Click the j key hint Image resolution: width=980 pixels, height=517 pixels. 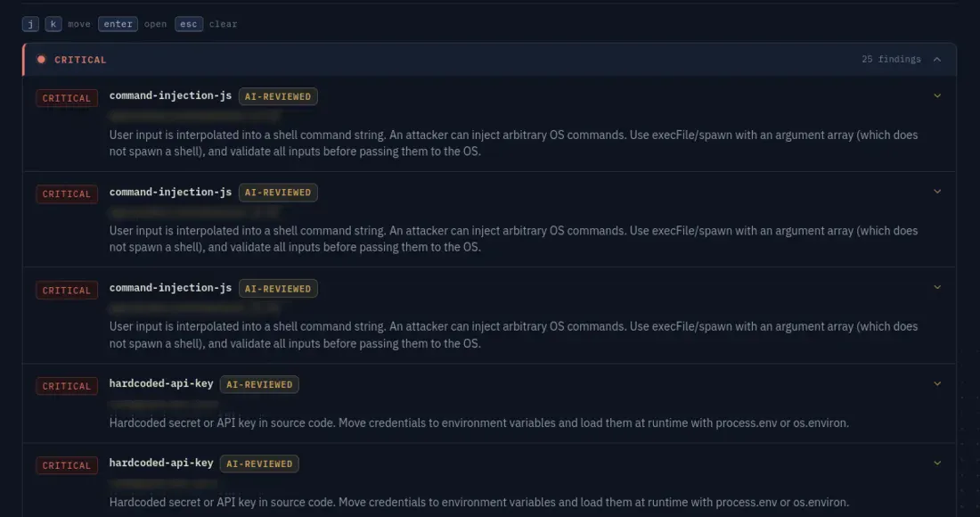point(30,24)
